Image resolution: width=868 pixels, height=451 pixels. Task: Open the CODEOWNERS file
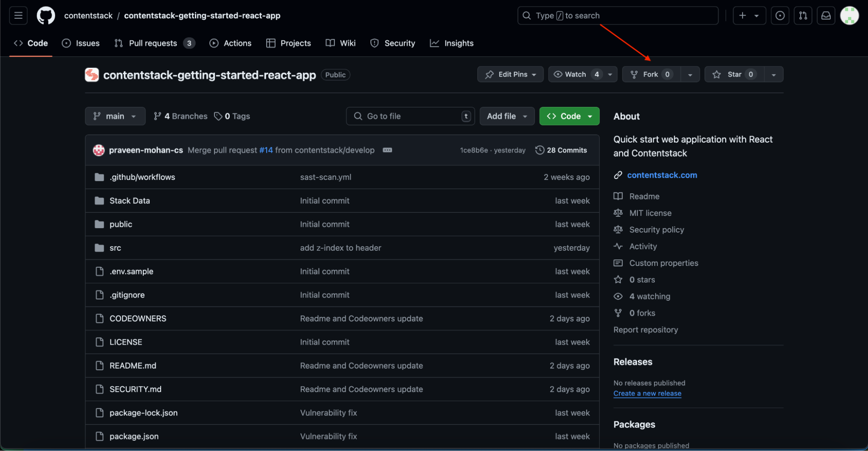click(138, 318)
